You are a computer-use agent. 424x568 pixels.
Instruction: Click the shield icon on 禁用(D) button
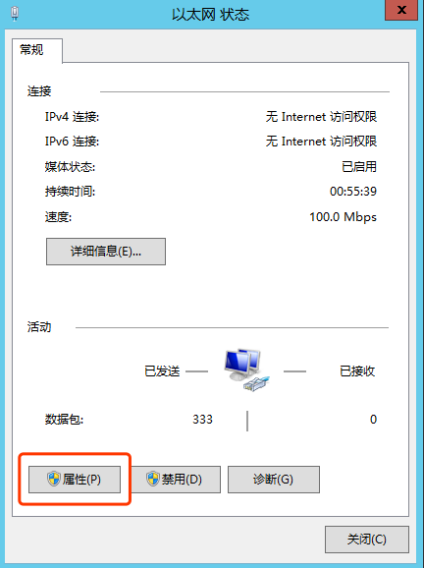point(153,479)
